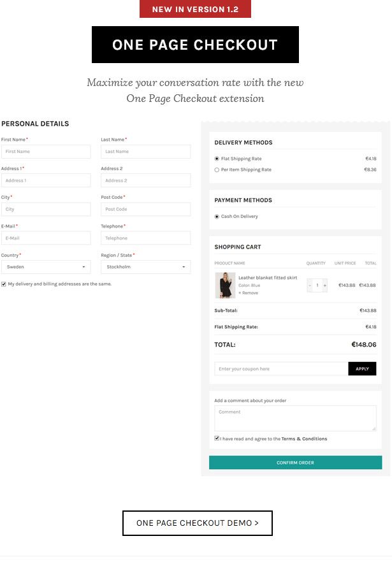Image resolution: width=392 pixels, height=571 pixels.
Task: Open the Country dropdown showing Sweden
Action: click(x=46, y=267)
